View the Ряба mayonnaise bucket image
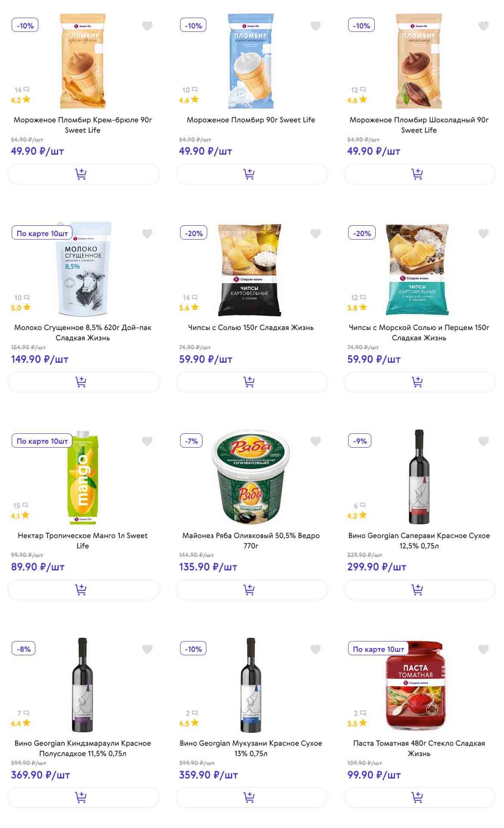 pyautogui.click(x=251, y=477)
